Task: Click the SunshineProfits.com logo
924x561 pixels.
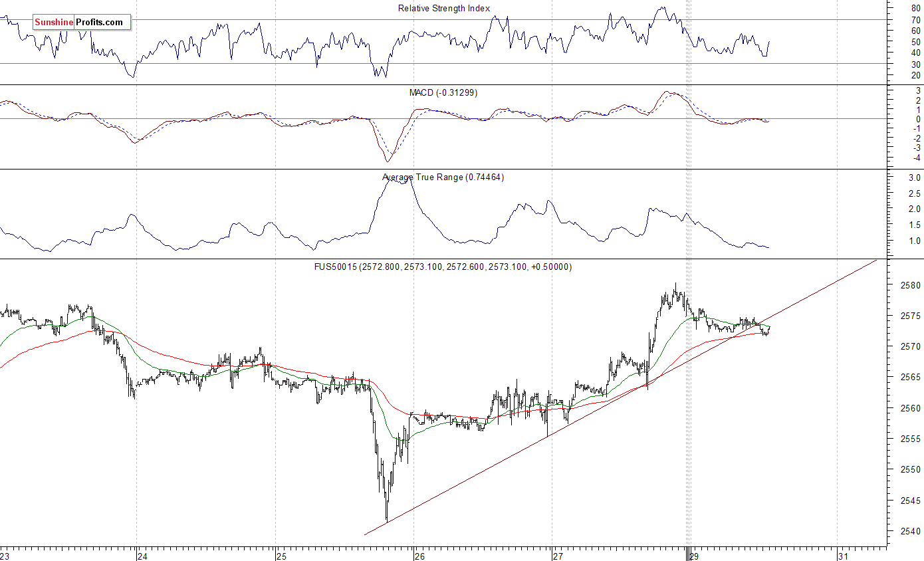Action: click(x=82, y=23)
